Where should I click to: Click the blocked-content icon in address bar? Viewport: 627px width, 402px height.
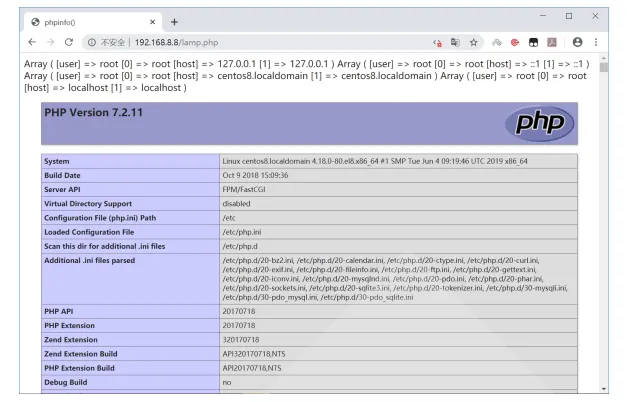pyautogui.click(x=437, y=43)
